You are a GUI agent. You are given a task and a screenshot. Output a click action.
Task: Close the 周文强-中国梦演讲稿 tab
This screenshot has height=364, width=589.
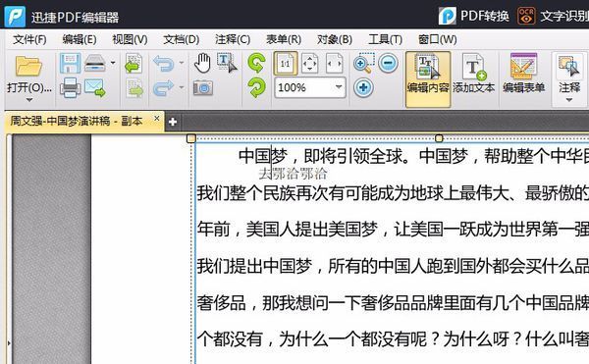[x=157, y=118]
